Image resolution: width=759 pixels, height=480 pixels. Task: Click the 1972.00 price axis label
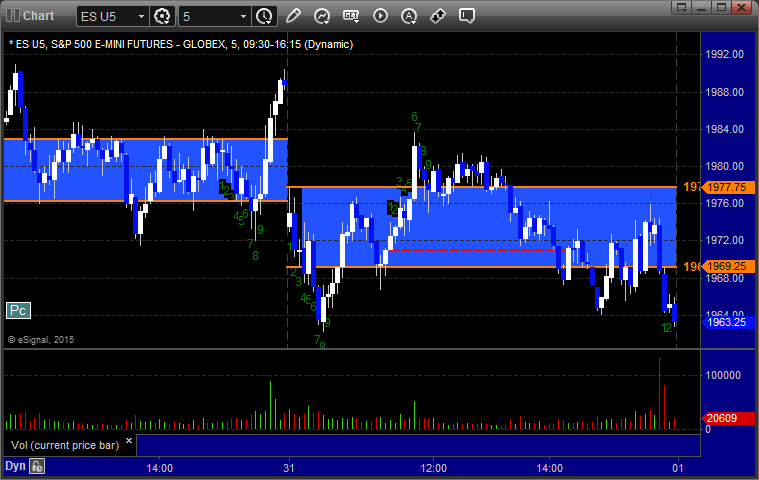(725, 240)
